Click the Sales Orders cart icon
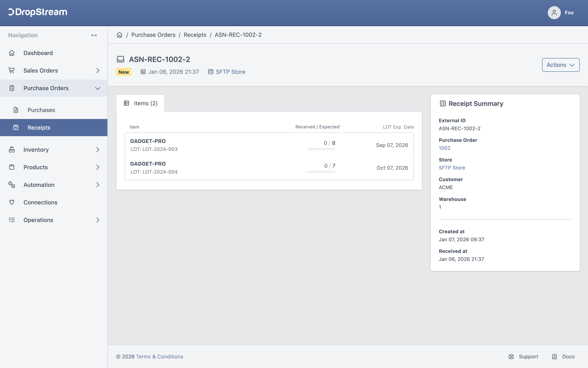Viewport: 588px width, 368px height. click(x=12, y=70)
